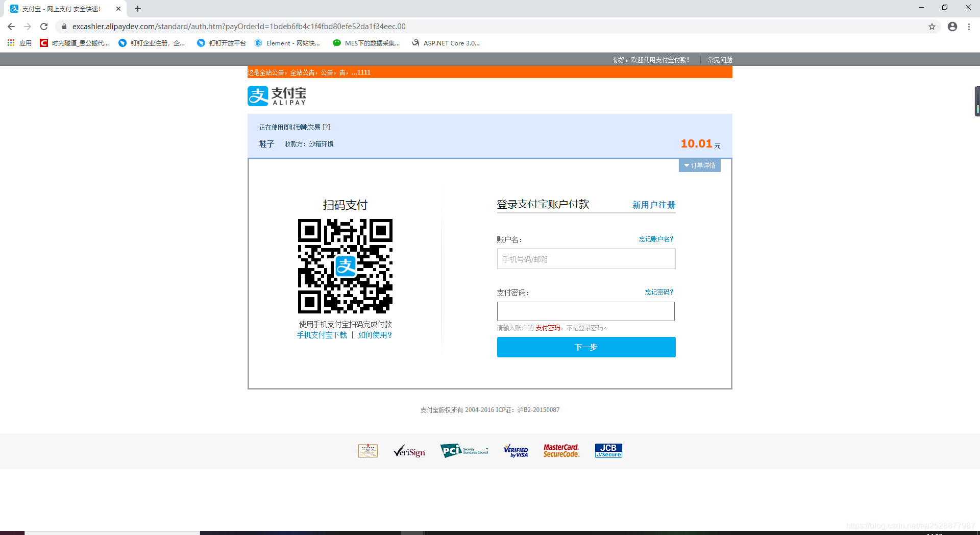Open the Chrome profile avatar

[x=952, y=27]
